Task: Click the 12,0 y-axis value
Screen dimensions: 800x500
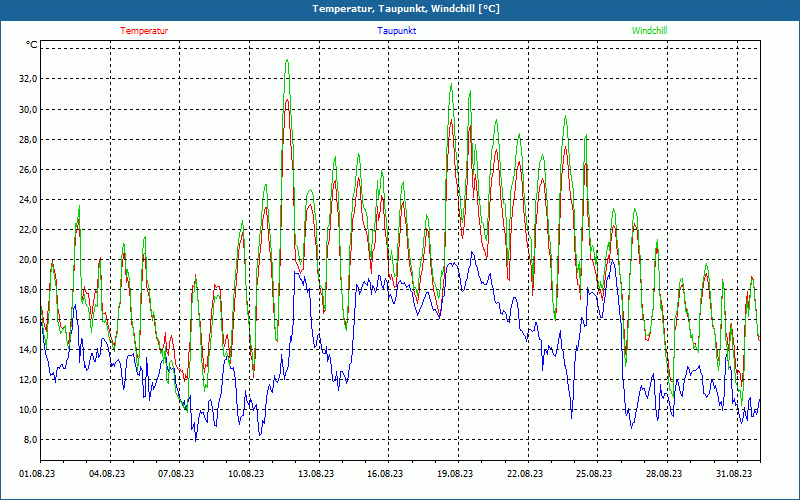Action: pyautogui.click(x=28, y=380)
